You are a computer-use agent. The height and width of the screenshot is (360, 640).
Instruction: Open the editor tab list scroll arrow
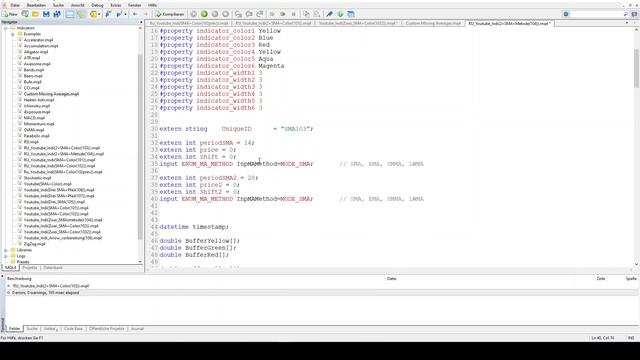click(627, 23)
